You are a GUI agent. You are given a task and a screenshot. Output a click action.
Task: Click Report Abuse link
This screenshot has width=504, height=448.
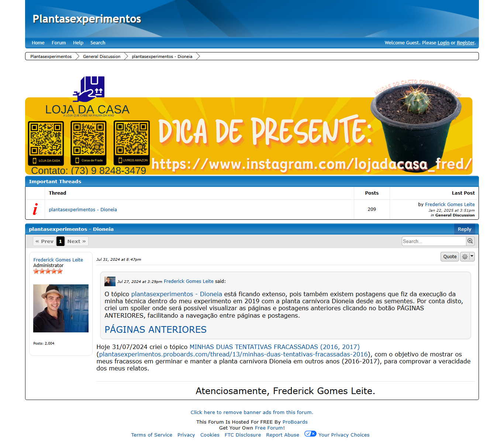click(283, 435)
